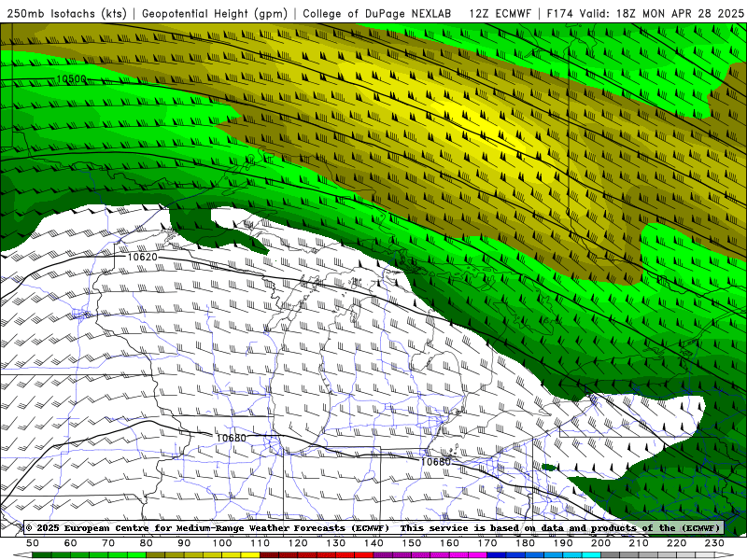Click the "College of DuPage NEXLAB" label
The image size is (747, 560).
(x=377, y=13)
